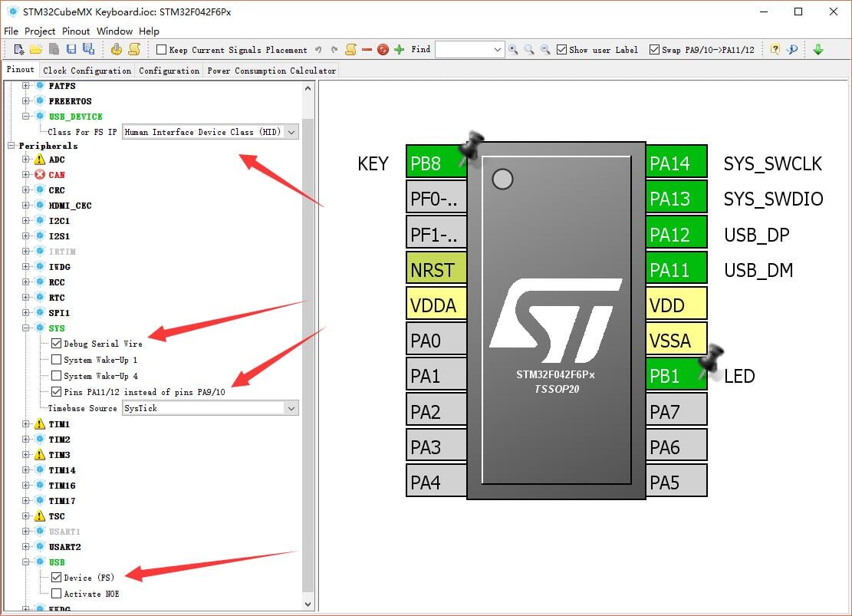852x616 pixels.
Task: Select pin PA0 on the chip
Action: 436,341
